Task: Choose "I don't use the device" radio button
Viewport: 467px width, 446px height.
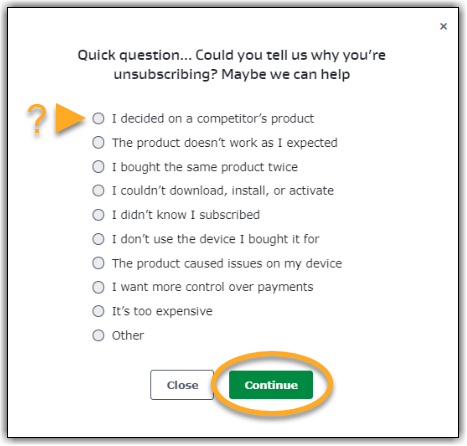Action: tap(98, 239)
